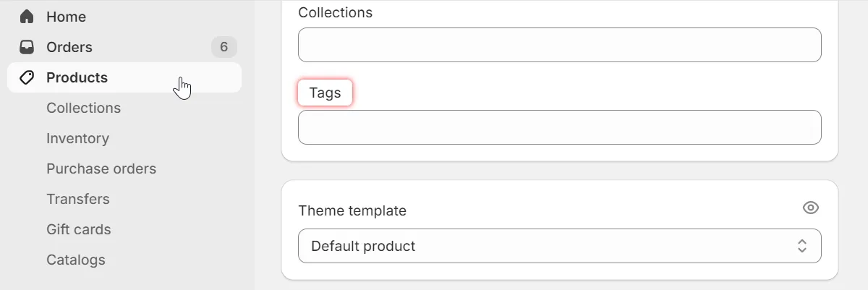Open Catalogs in sidebar

[76, 260]
